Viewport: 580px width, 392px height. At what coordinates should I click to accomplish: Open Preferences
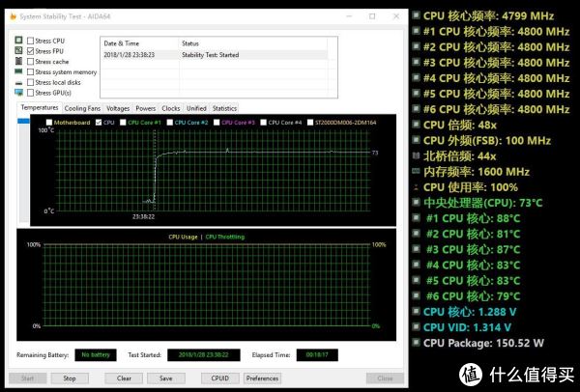coord(262,378)
